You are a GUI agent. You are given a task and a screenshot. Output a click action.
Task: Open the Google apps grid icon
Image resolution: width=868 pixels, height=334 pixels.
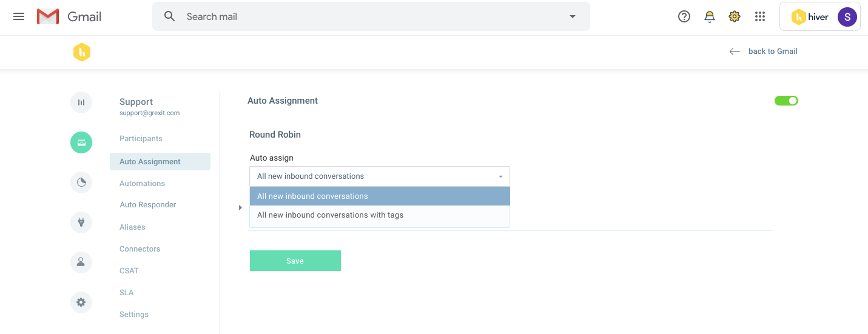click(x=760, y=16)
